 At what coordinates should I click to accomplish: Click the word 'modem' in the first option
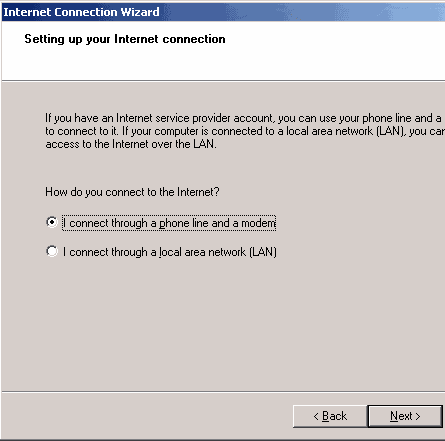point(259,223)
